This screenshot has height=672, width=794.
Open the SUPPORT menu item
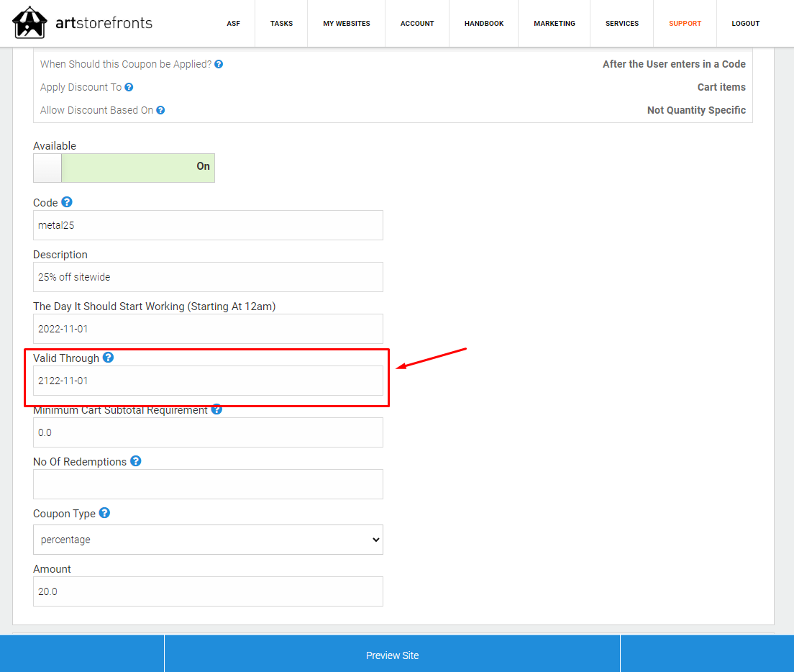click(x=685, y=23)
